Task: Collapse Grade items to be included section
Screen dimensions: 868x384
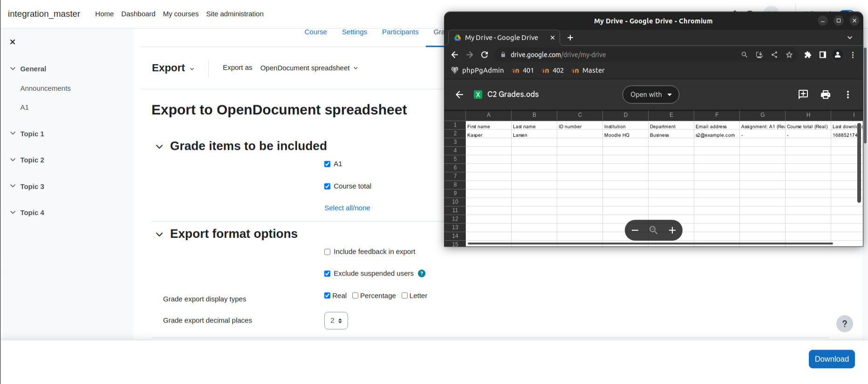Action: (x=159, y=147)
